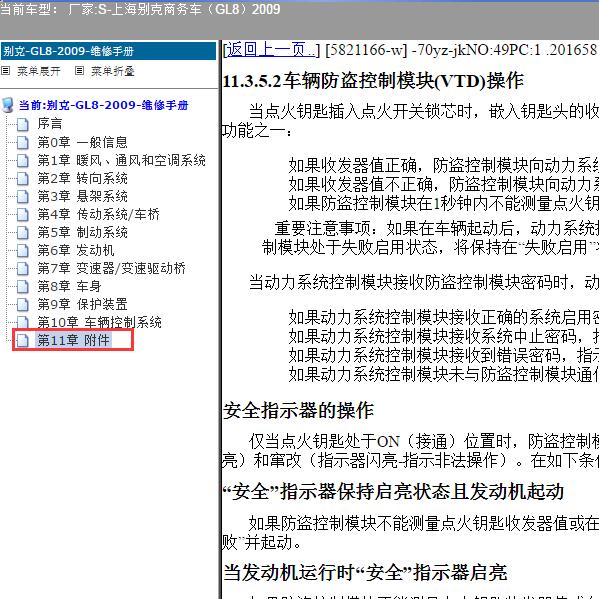The height and width of the screenshot is (599, 599).
Task: Click heading 当发动机运行时"安全"指示器启亮
Action: point(365,573)
